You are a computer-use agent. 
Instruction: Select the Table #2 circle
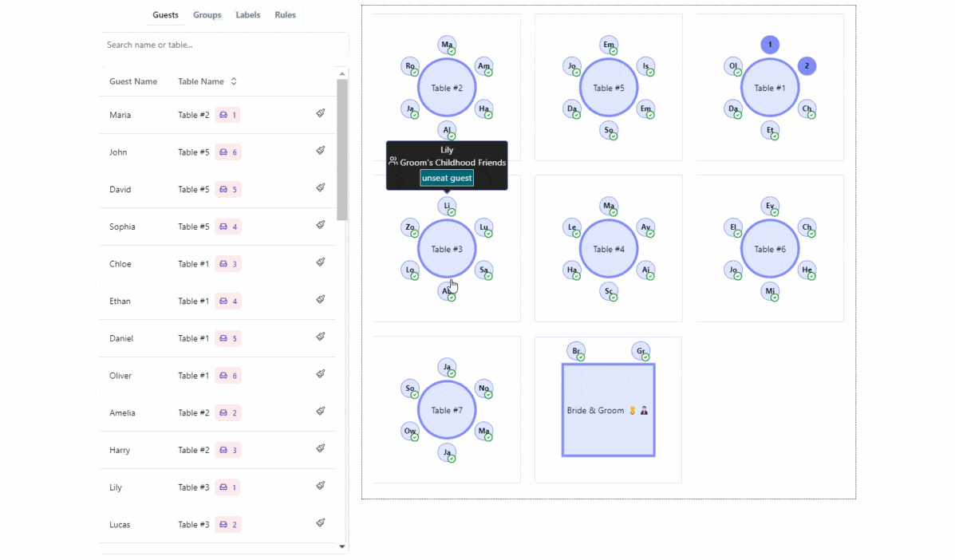[447, 88]
